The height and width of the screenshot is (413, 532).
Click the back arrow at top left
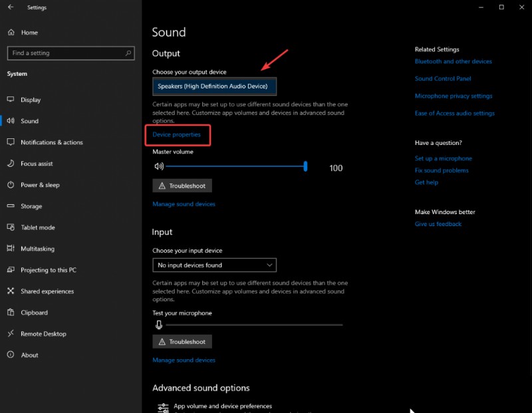10,7
